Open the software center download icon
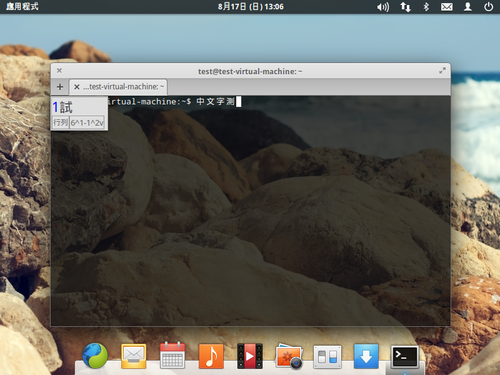 click(366, 356)
